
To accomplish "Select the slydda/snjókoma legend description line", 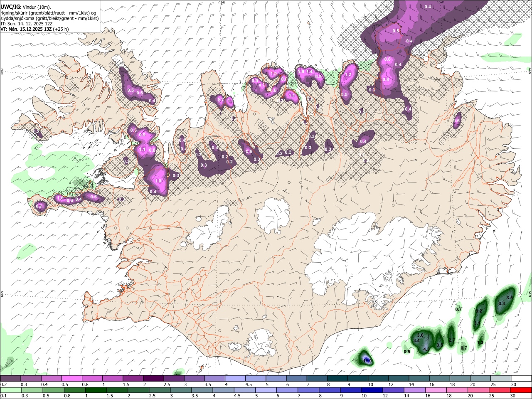I will click(x=49, y=18).
